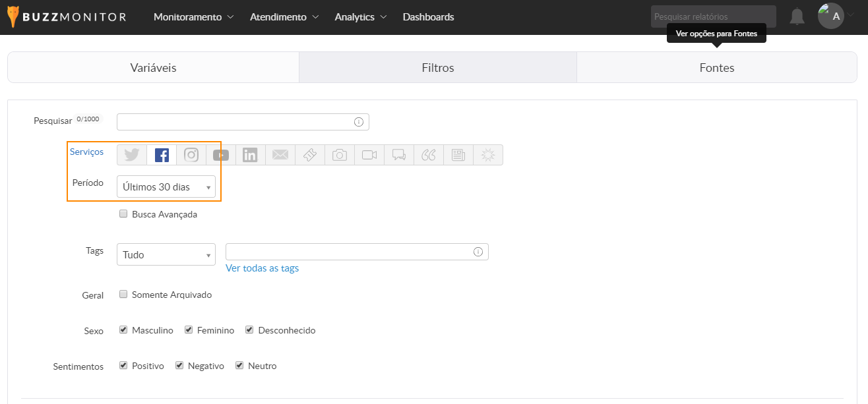Open the Período dropdown
868x404 pixels.
click(166, 187)
